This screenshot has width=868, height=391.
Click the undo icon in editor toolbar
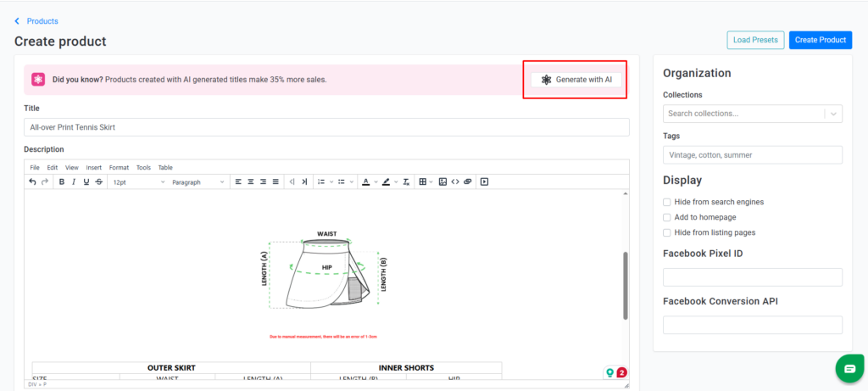pos(32,182)
